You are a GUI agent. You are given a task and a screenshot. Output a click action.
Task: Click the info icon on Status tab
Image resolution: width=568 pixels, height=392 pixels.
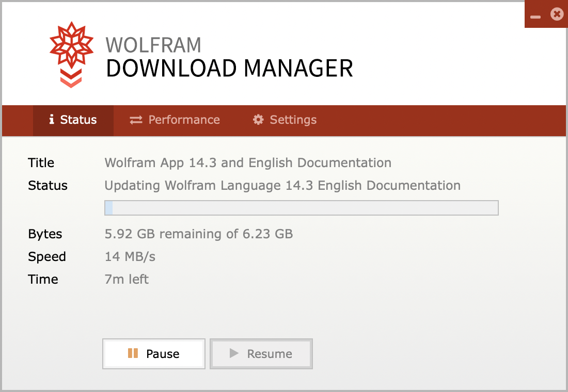pyautogui.click(x=52, y=120)
